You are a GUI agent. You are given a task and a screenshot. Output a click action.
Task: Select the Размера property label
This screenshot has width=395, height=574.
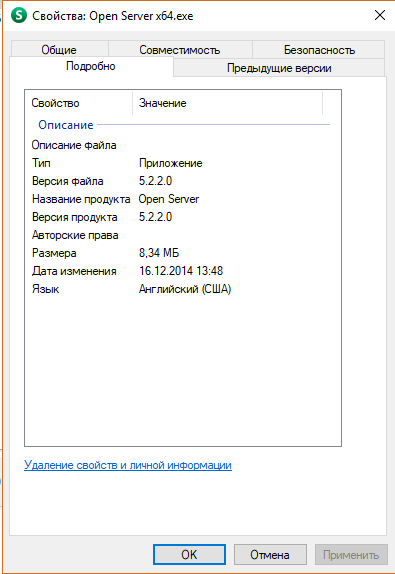pyautogui.click(x=54, y=253)
